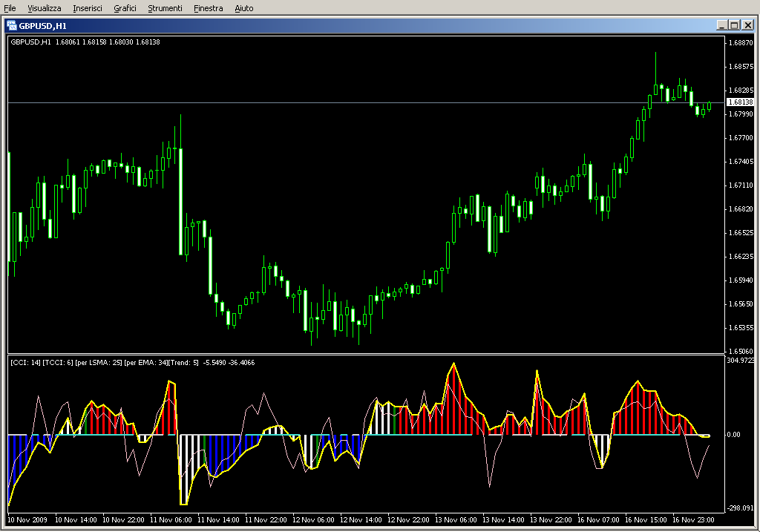Click the 13 Nov 06:00 time label
Viewport: 760px width, 532px height.
click(x=456, y=520)
